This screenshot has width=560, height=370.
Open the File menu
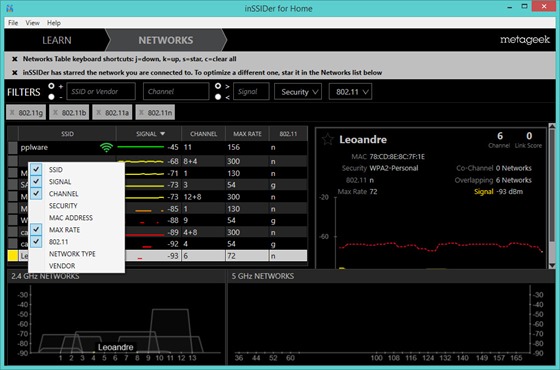tap(13, 23)
